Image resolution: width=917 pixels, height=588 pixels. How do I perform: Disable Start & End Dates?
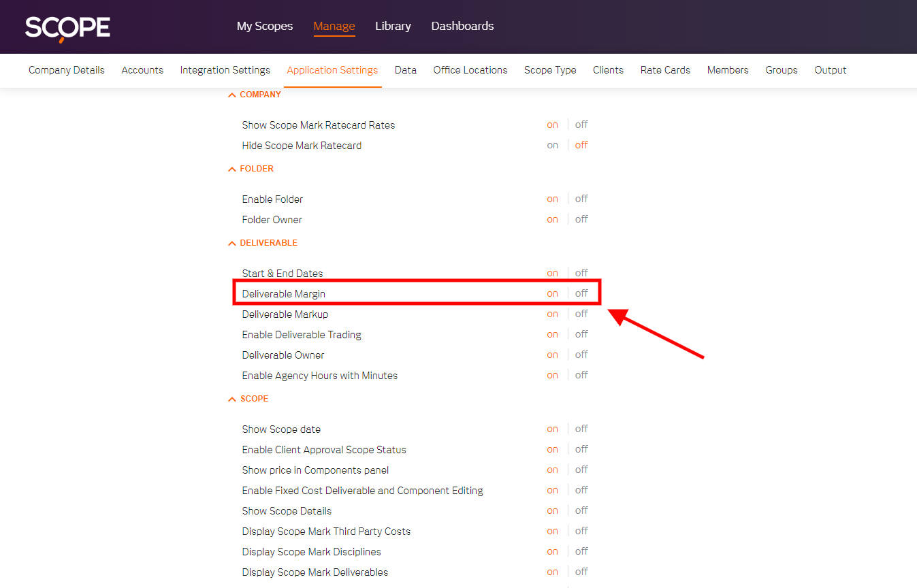pos(581,273)
